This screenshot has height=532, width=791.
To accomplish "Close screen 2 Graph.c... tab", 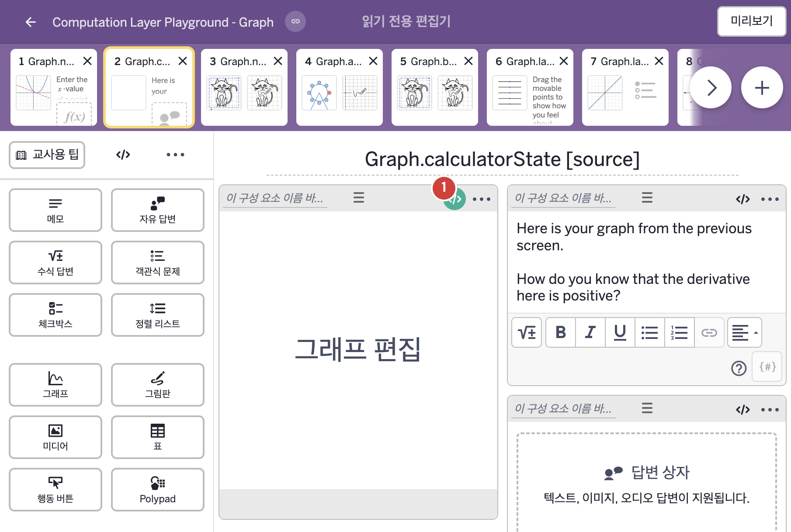I will click(183, 61).
